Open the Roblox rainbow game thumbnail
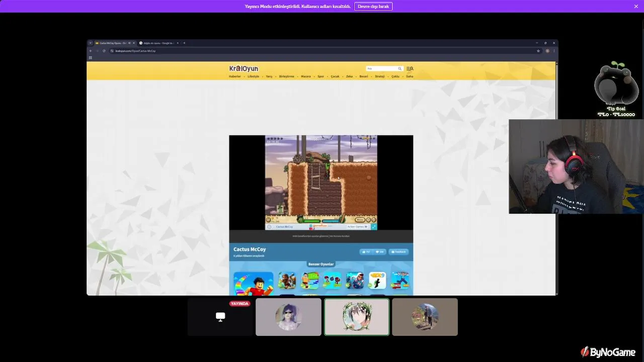The height and width of the screenshot is (362, 644). coord(253,284)
